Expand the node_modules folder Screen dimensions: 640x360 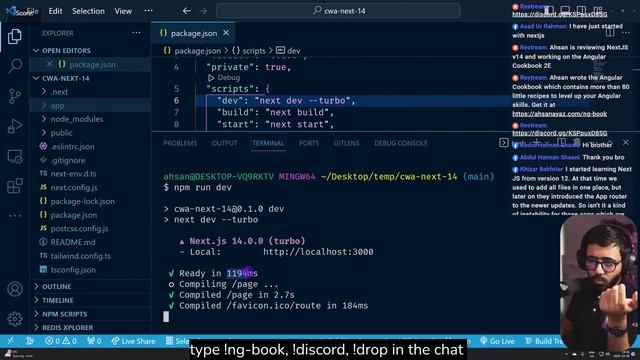91,119
